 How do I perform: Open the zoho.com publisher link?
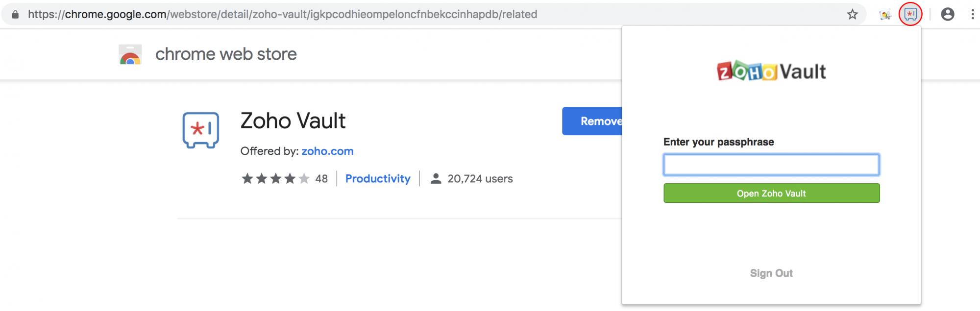pyautogui.click(x=327, y=151)
